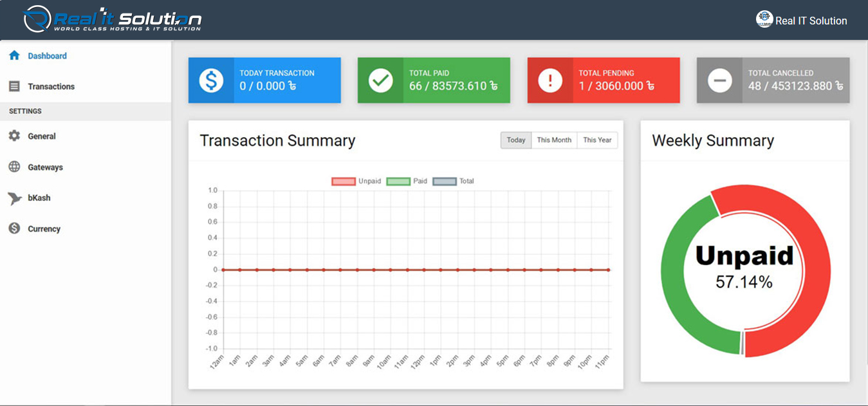The image size is (868, 406).
Task: Switch to This Month summary view
Action: 554,140
